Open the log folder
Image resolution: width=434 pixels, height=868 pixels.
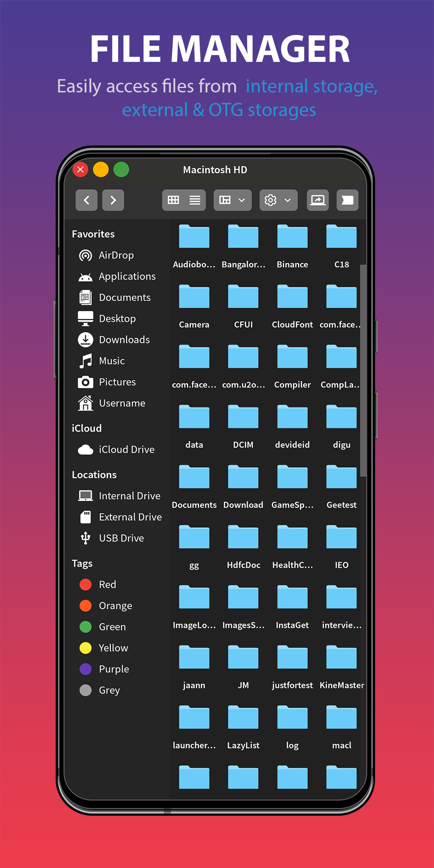click(293, 727)
